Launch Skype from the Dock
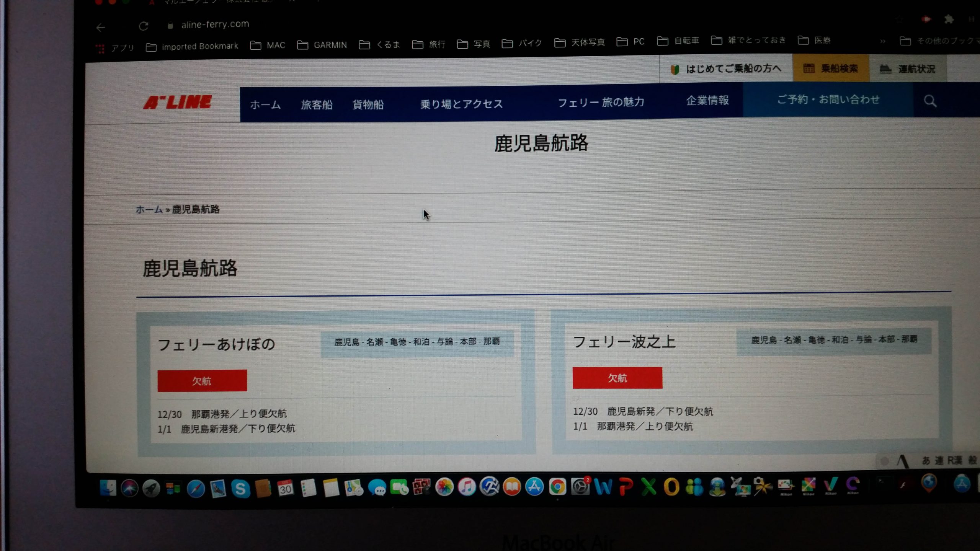Image resolution: width=980 pixels, height=551 pixels. (x=240, y=489)
